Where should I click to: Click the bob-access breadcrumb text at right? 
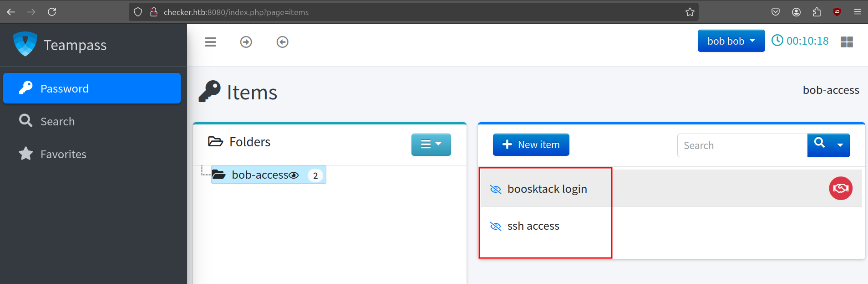pyautogui.click(x=831, y=90)
